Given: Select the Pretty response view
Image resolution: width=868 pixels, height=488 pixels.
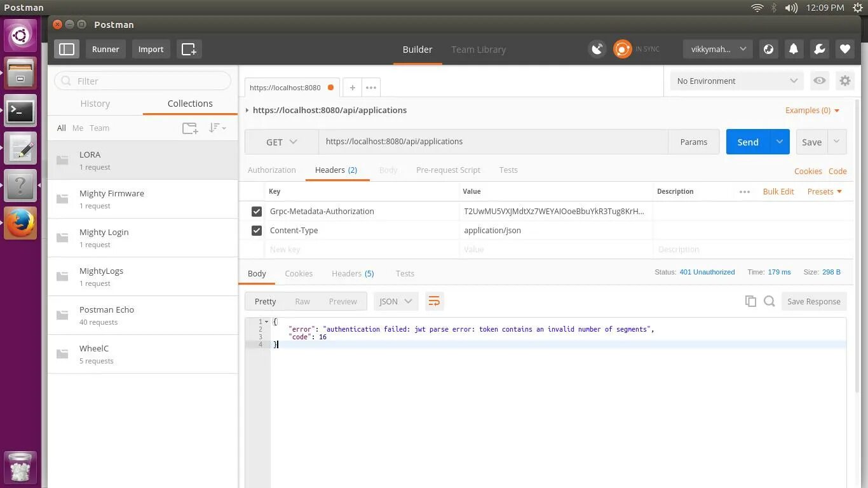Looking at the screenshot, I should (x=265, y=301).
